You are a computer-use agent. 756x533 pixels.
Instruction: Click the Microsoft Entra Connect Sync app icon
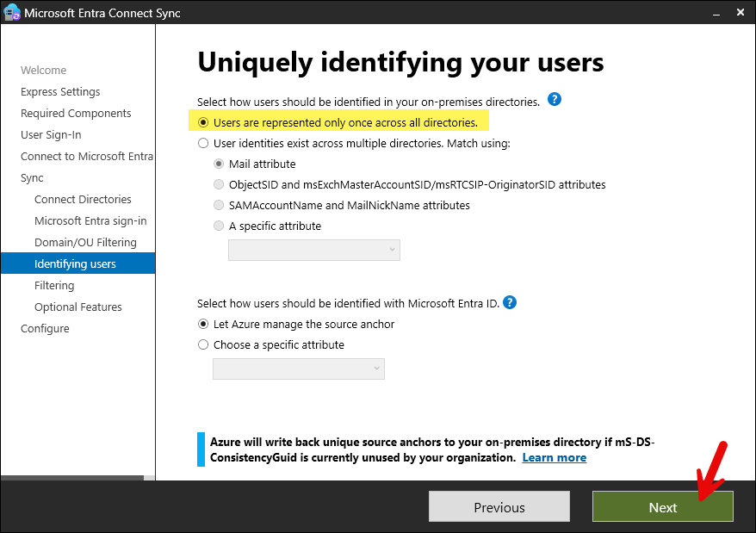pos(11,13)
